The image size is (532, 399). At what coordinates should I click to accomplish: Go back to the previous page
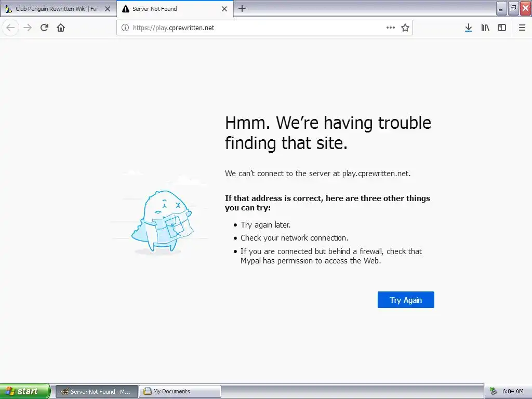[x=10, y=28]
